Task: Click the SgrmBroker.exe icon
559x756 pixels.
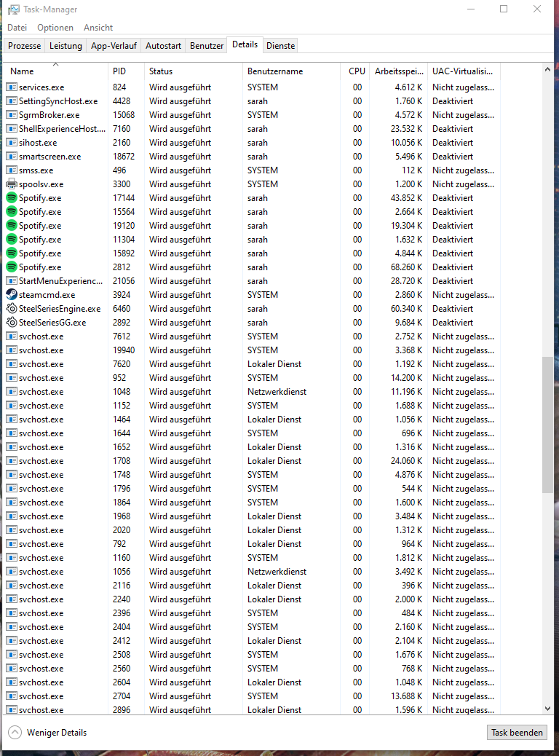Action: (12, 115)
